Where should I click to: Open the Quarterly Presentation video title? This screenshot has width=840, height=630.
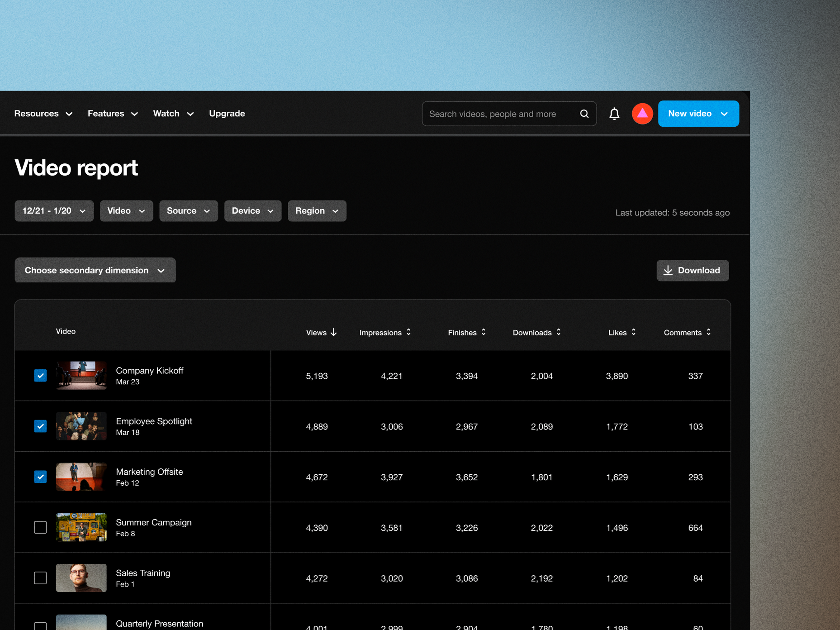[160, 624]
